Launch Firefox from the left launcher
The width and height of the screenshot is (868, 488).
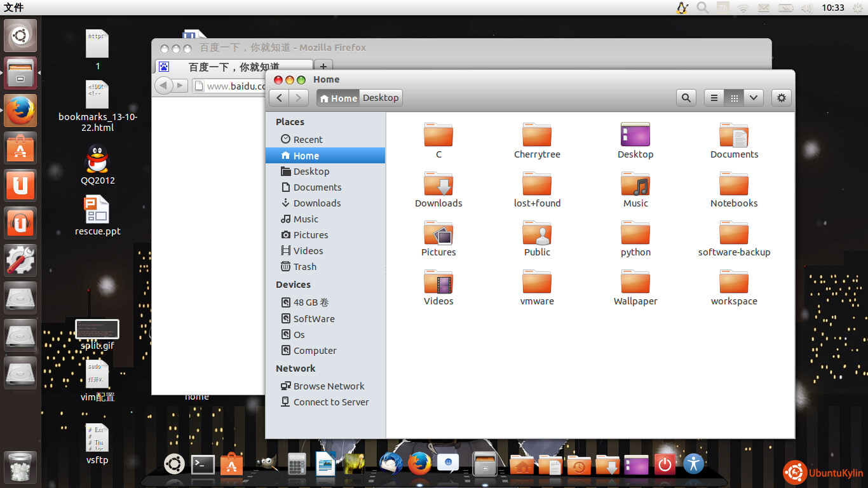(x=20, y=111)
